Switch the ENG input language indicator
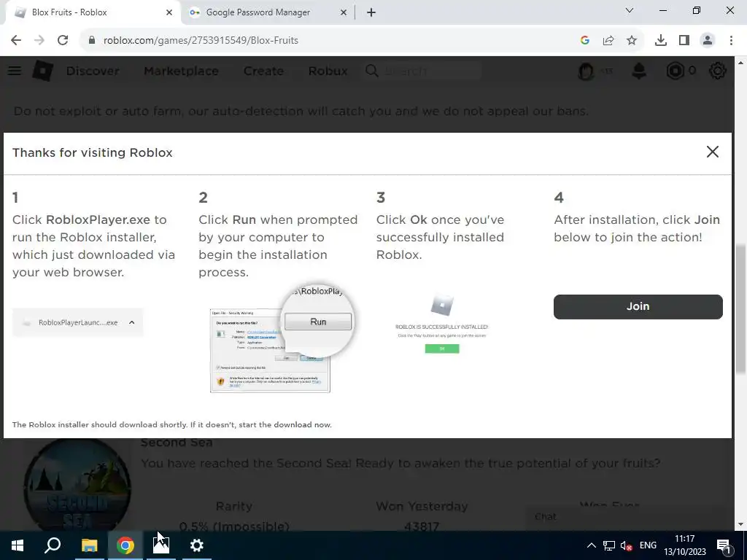Screen dimensions: 747x560 pos(648,545)
